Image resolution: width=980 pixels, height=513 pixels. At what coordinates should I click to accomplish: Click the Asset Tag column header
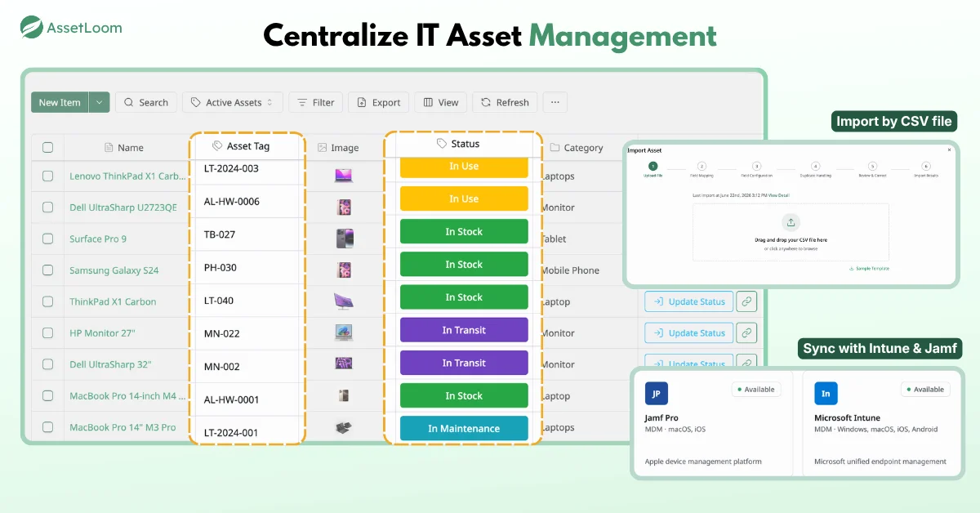[x=241, y=145]
